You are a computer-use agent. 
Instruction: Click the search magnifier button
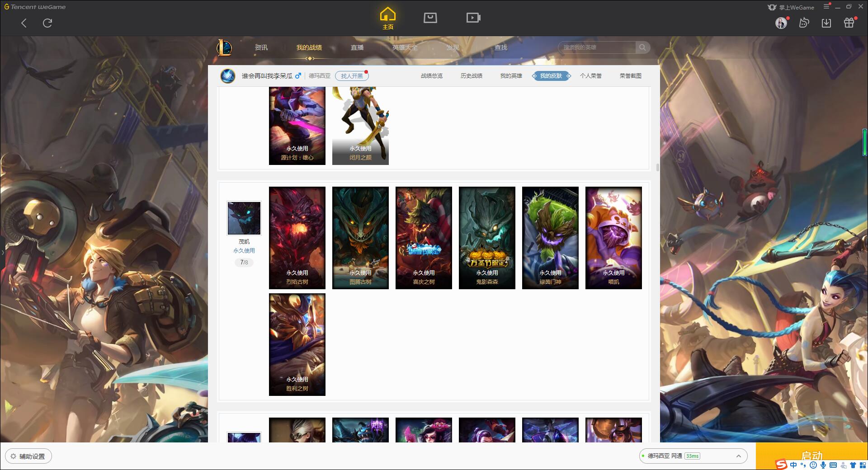click(x=642, y=47)
